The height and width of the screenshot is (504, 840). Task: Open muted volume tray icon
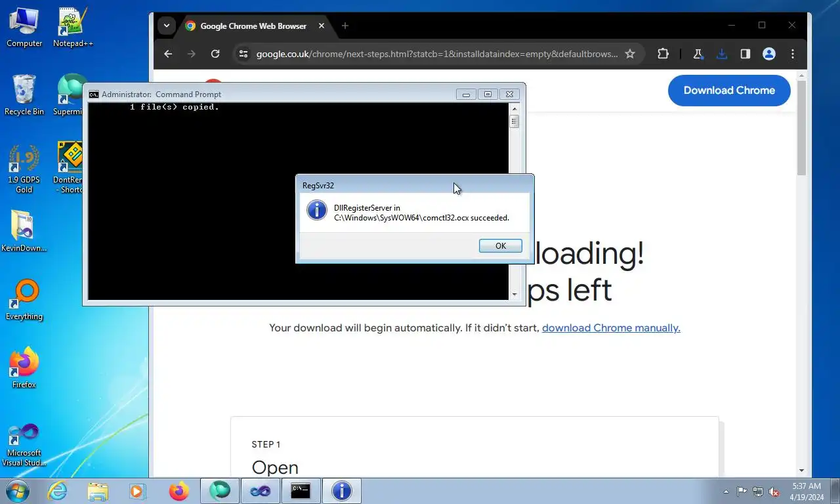tap(774, 492)
